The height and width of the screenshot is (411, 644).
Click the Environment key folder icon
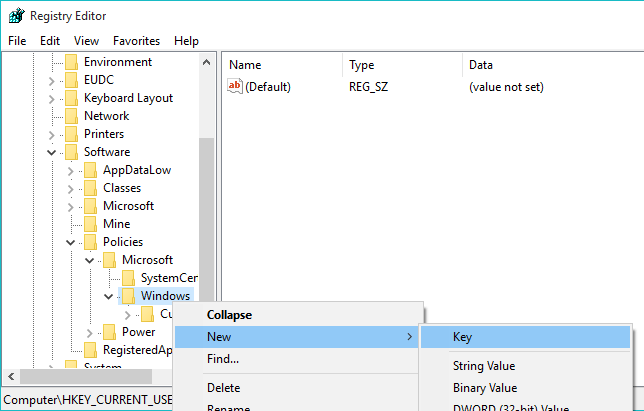pyautogui.click(x=71, y=62)
